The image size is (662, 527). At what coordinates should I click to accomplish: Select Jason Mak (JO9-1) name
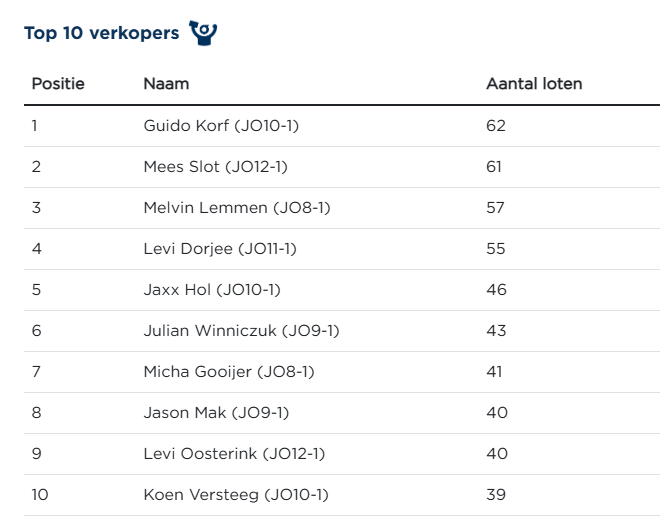tap(216, 413)
